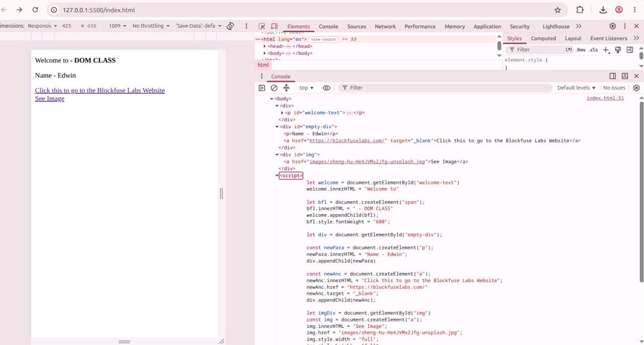The image size is (644, 345).
Task: Bookmark this page with the star icon
Action: 558,10
